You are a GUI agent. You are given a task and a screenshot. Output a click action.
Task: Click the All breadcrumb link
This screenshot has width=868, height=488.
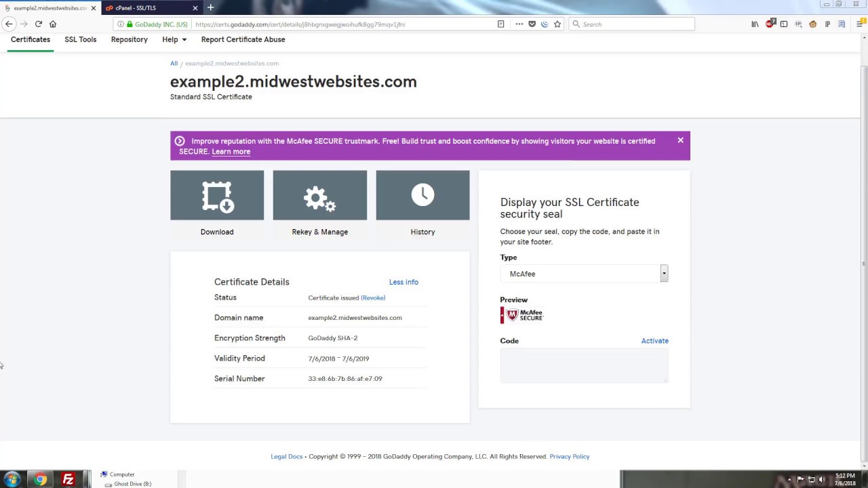pyautogui.click(x=174, y=63)
